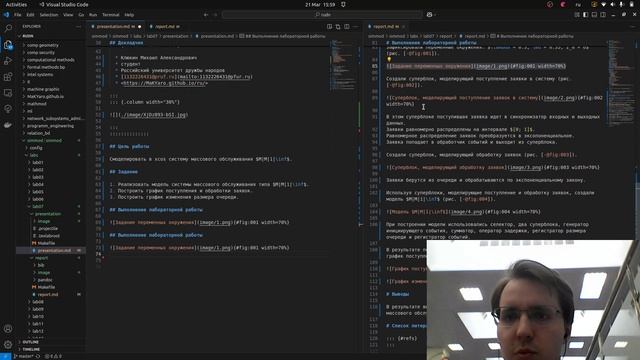Screen dimensions: 640x360
Task: Toggle bottom panel visibility
Action: [x=594, y=15]
